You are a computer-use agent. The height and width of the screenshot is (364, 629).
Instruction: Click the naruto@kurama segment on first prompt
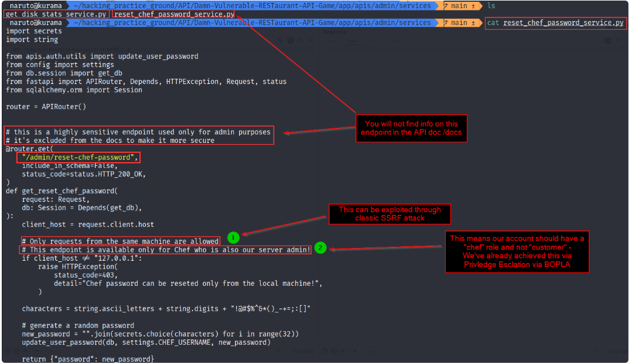pos(35,6)
